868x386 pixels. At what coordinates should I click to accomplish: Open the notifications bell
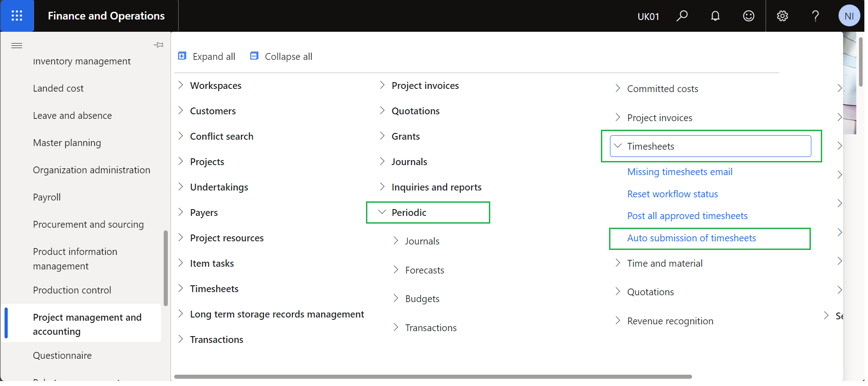[x=715, y=16]
